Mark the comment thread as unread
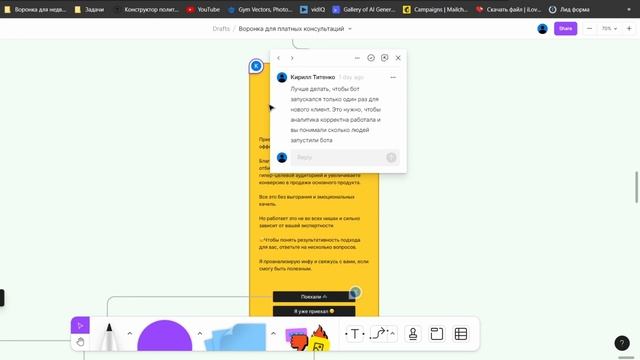The height and width of the screenshot is (360, 640). (384, 58)
